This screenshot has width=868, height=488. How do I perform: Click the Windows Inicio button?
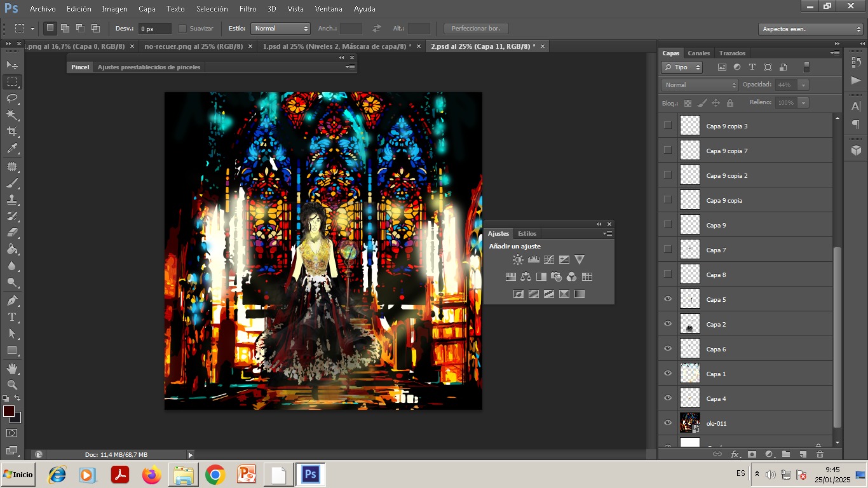[x=18, y=474]
